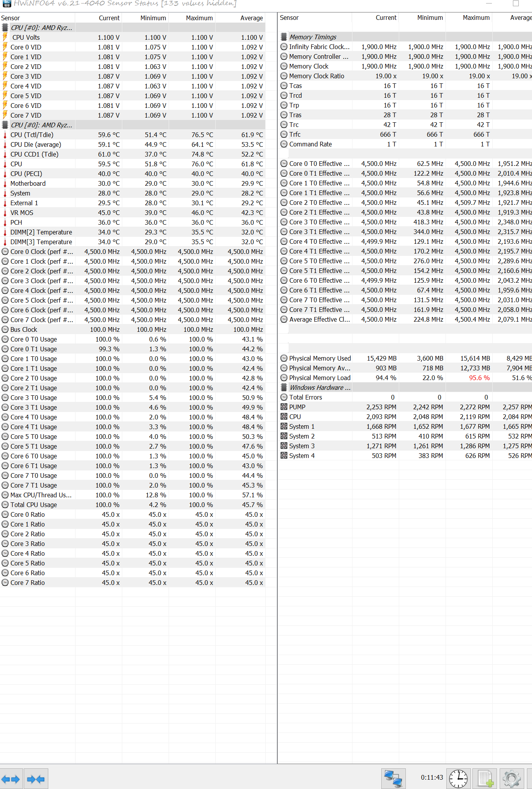Open sensor settings gear icon

[511, 778]
